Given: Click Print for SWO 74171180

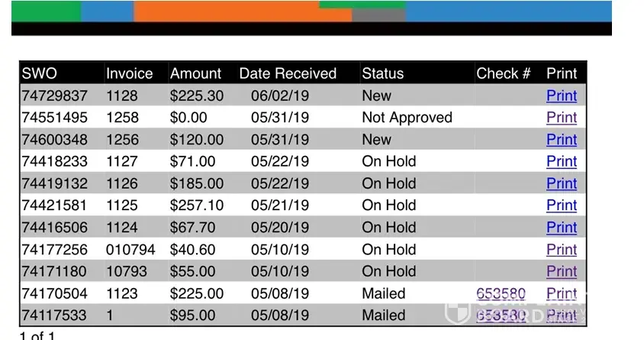Looking at the screenshot, I should tap(562, 272).
